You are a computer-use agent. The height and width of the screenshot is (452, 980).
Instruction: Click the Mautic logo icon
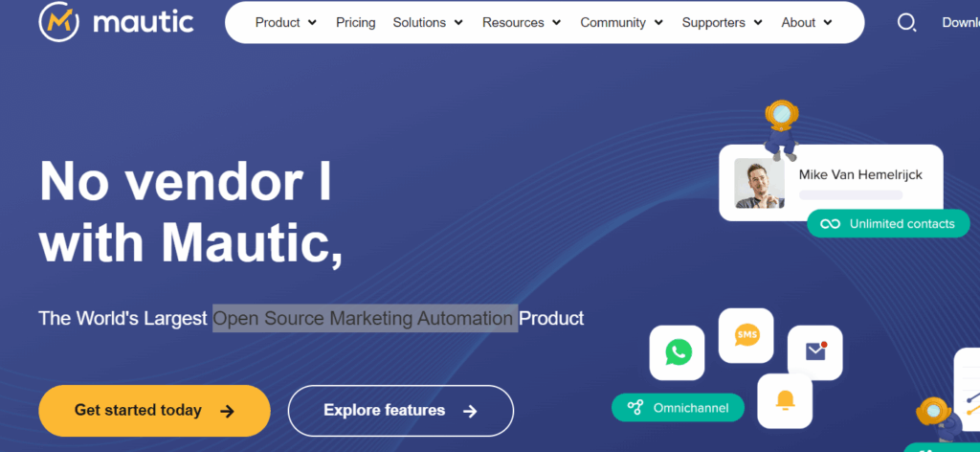pos(59,22)
